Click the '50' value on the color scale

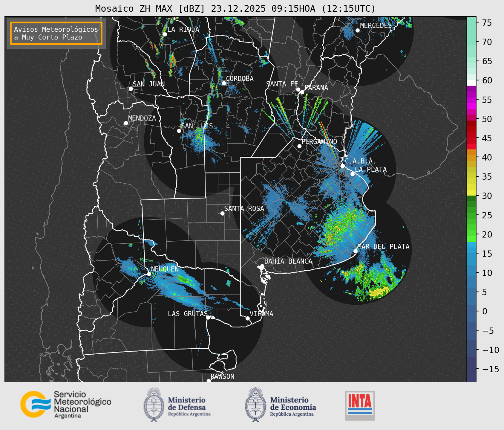point(486,119)
